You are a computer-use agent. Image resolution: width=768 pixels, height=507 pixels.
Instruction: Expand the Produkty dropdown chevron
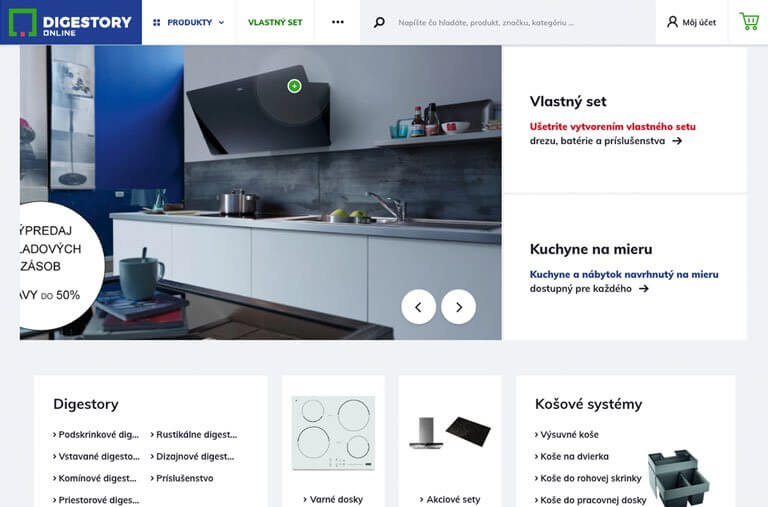(221, 23)
